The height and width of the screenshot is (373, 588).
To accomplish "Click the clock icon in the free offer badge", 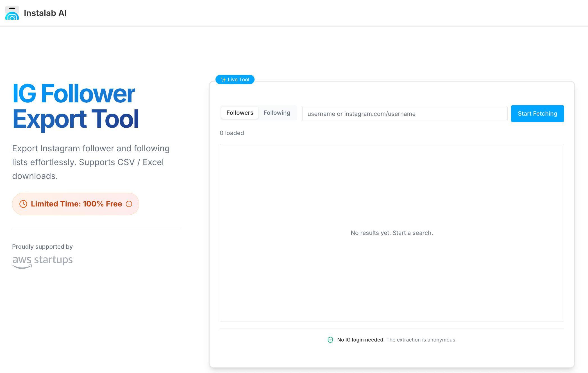I will coord(23,204).
